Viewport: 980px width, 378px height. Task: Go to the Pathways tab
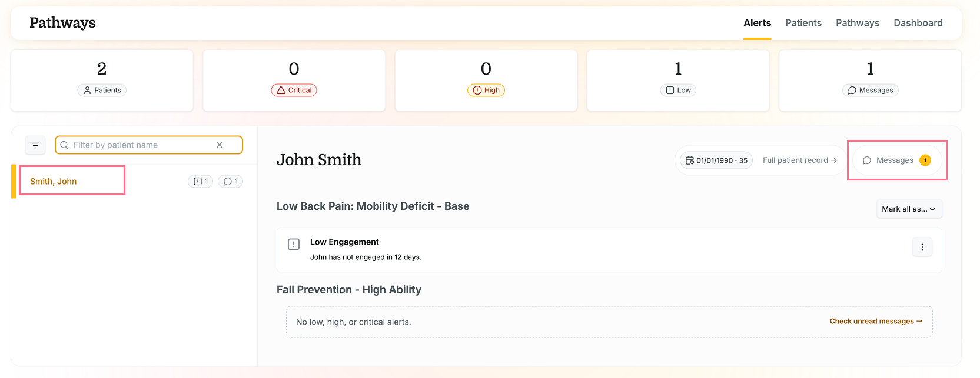(857, 23)
